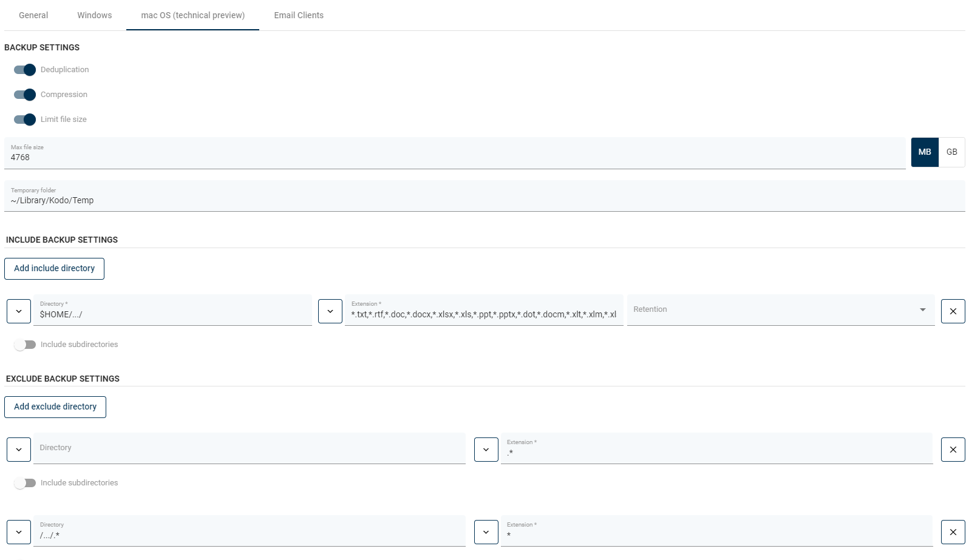
Task: Open extension chevron in last exclude row
Action: coord(486,532)
